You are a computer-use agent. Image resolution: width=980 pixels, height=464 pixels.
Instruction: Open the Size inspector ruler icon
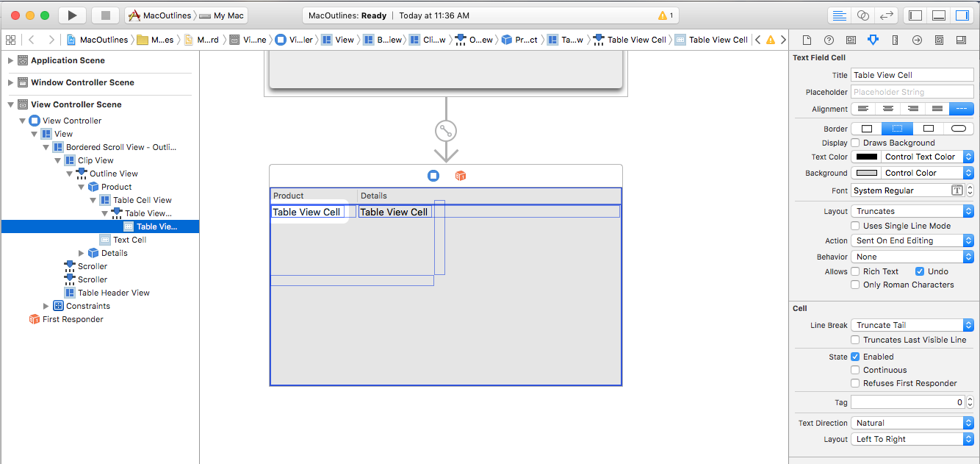tap(895, 40)
